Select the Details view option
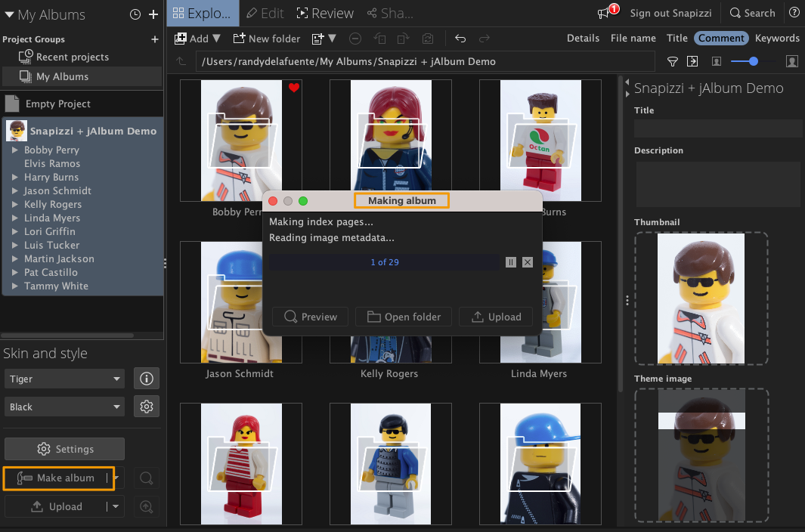Screen dimensions: 805x532 tap(583, 38)
